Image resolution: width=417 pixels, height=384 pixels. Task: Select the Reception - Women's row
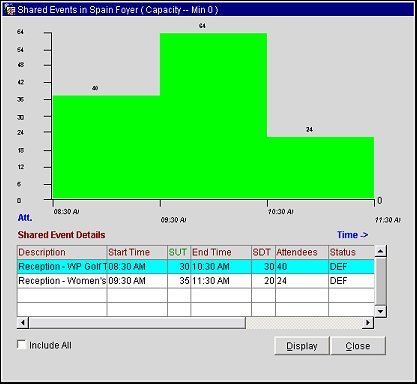pos(196,281)
